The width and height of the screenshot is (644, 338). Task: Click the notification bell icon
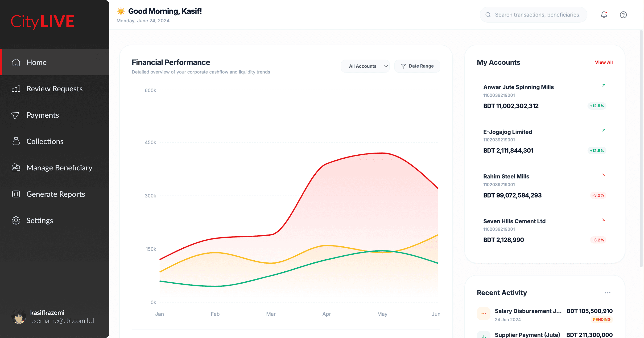pos(604,15)
